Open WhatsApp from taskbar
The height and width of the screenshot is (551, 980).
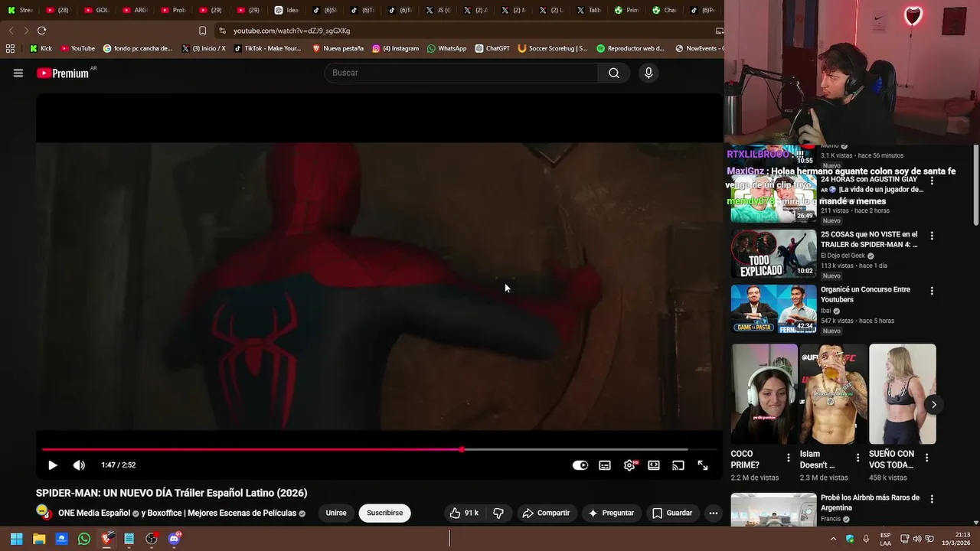point(84,539)
